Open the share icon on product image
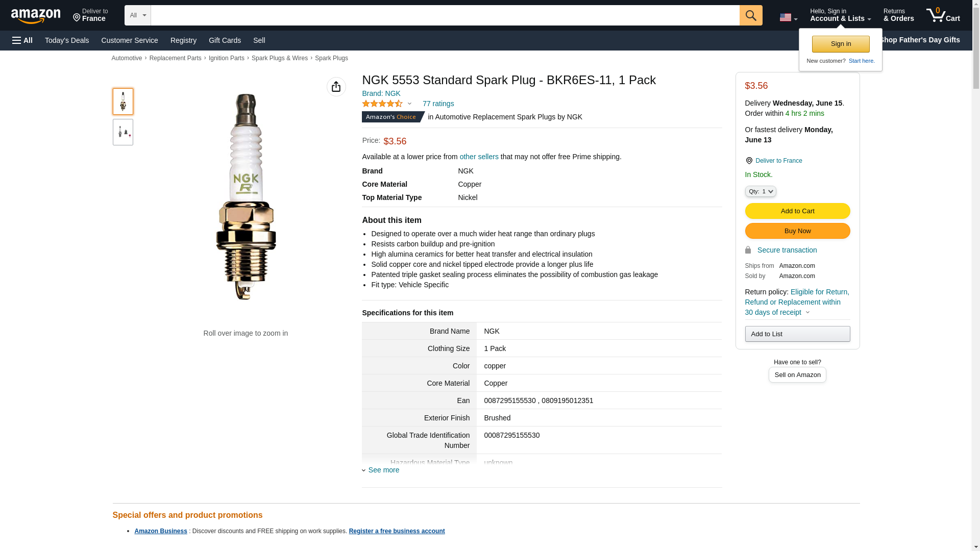The height and width of the screenshot is (551, 980). tap(336, 87)
